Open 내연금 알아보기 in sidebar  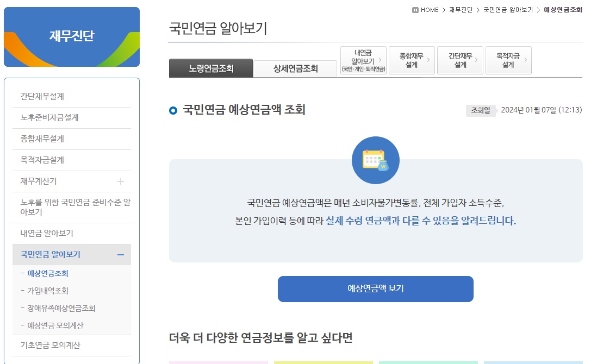(72, 234)
